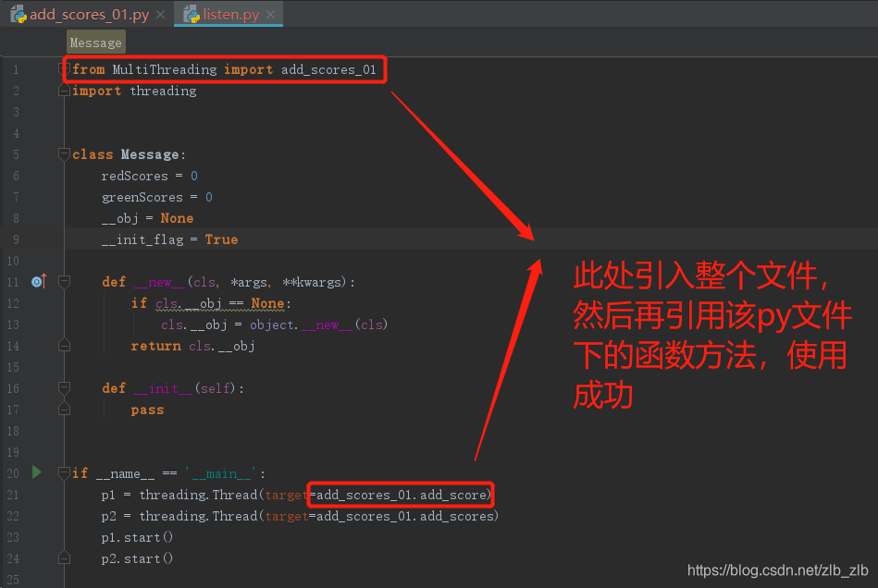Collapse the __main__ block fold arrow on line 20
Image resolution: width=878 pixels, height=588 pixels.
tap(63, 472)
